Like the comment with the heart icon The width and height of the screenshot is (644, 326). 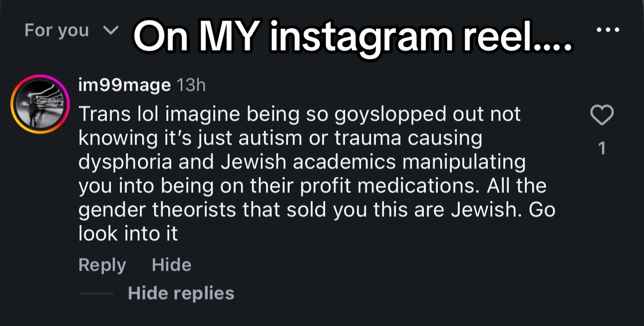point(602,116)
